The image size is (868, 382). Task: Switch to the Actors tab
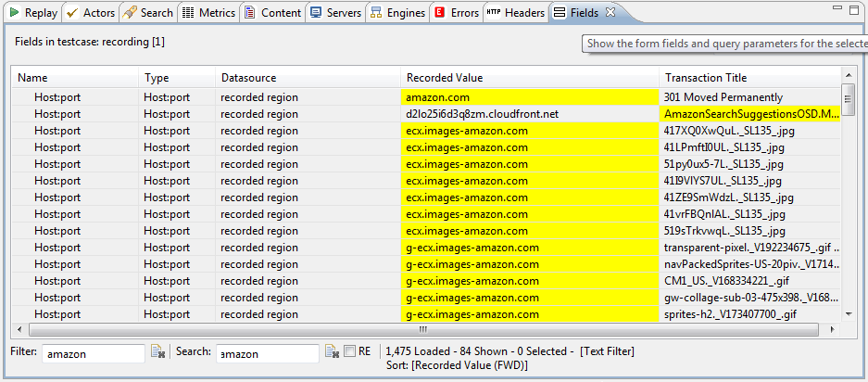[90, 13]
